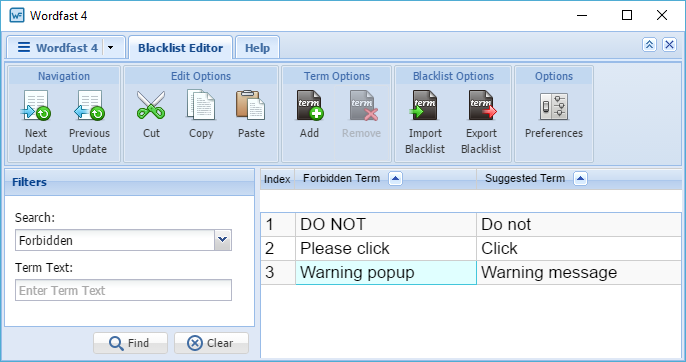Image resolution: width=686 pixels, height=362 pixels.
Task: Click the Paste clipboard icon
Action: [x=251, y=105]
